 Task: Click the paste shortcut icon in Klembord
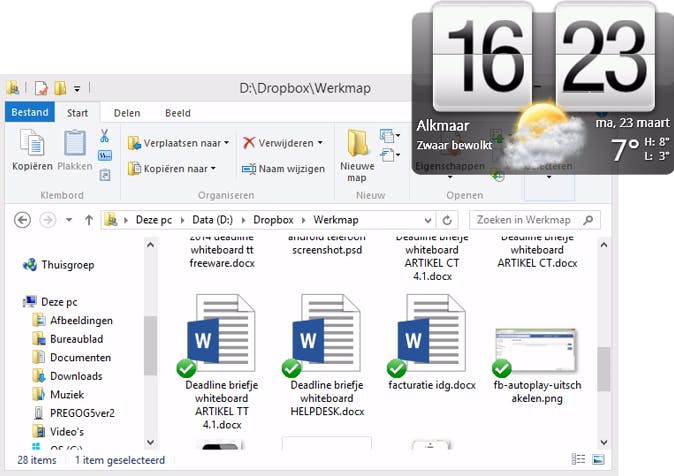point(105,175)
